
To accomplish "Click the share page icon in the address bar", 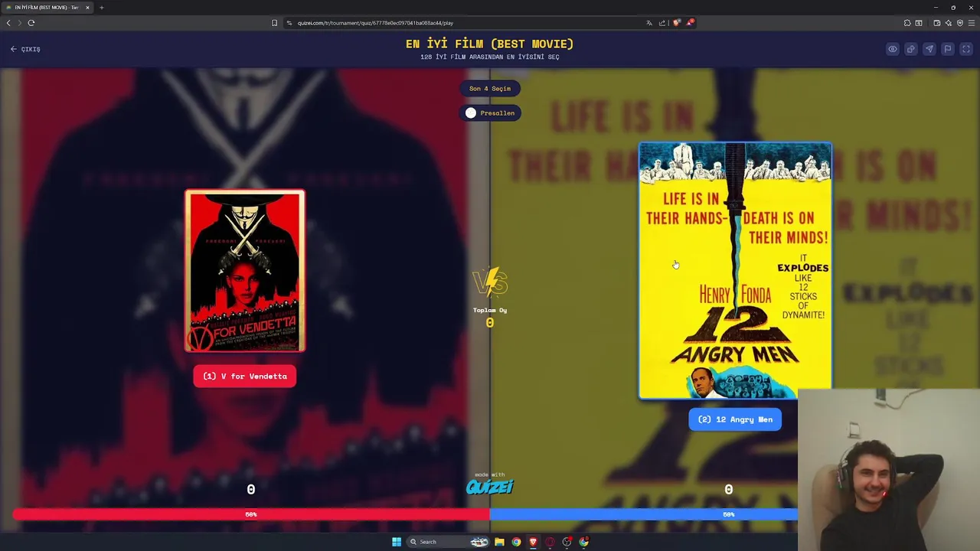I will (662, 23).
